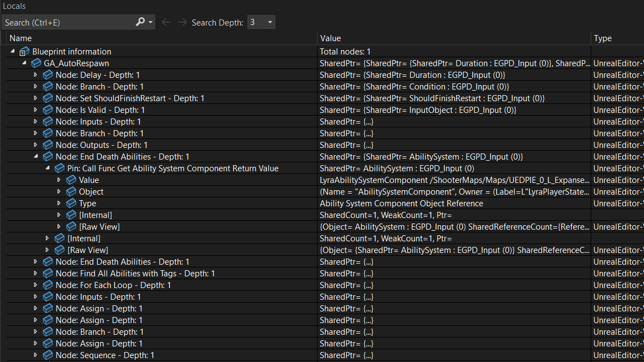Click the icon for Node: For Each Loop

coord(48,285)
